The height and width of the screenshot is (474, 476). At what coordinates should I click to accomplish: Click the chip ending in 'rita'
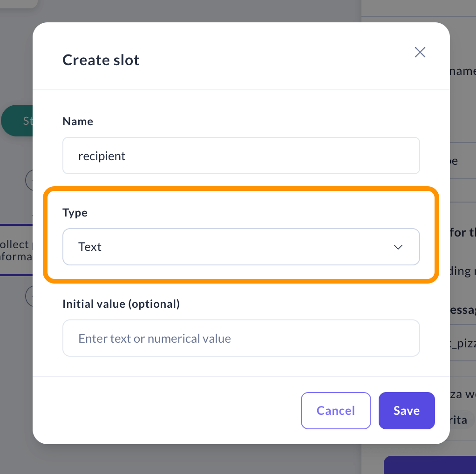460,420
